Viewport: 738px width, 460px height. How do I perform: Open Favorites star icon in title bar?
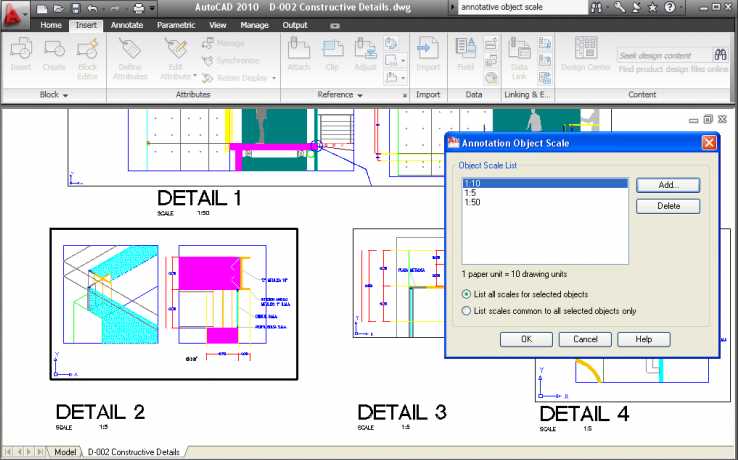(652, 8)
